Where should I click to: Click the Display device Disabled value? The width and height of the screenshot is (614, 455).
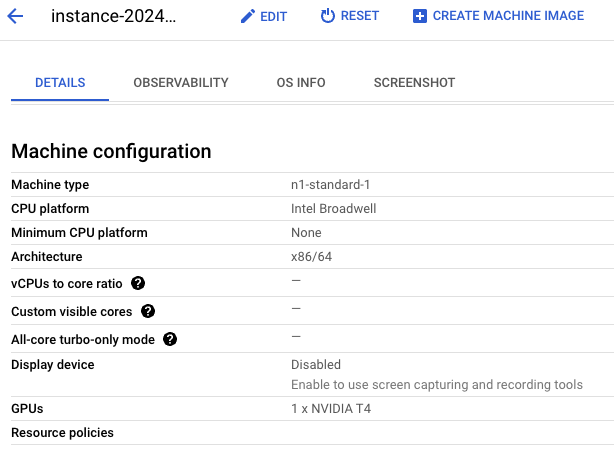(x=316, y=365)
